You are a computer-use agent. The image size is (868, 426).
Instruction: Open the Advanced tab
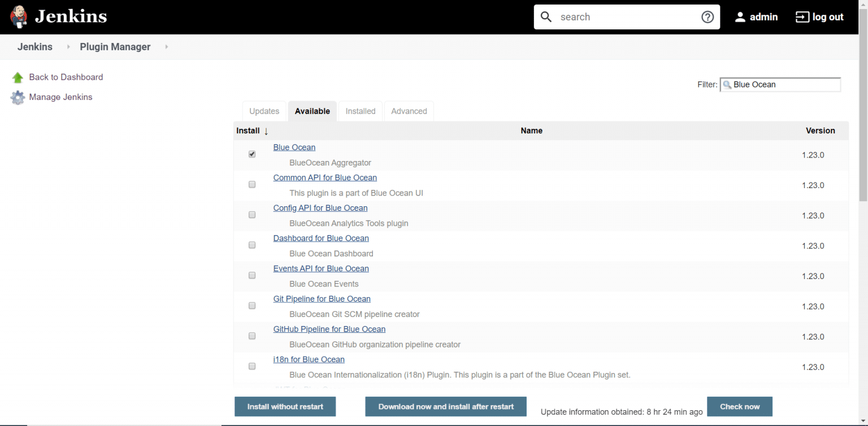pyautogui.click(x=409, y=111)
